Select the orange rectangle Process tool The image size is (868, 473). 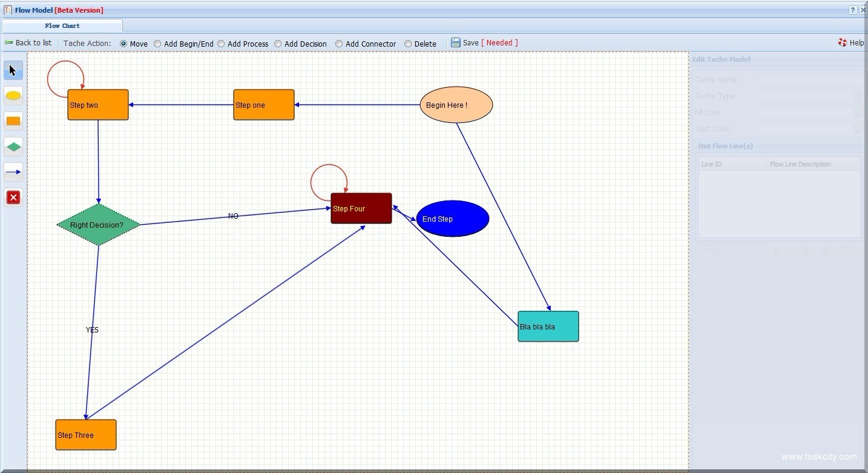[13, 121]
